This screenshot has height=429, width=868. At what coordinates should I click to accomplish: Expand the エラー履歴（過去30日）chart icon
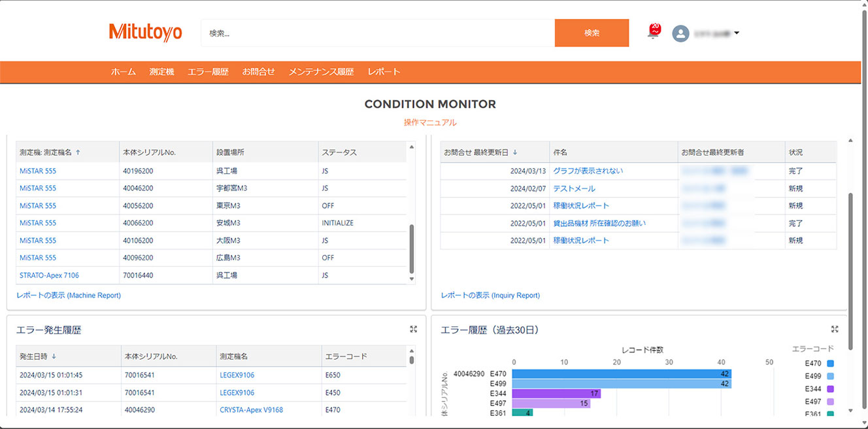point(835,330)
